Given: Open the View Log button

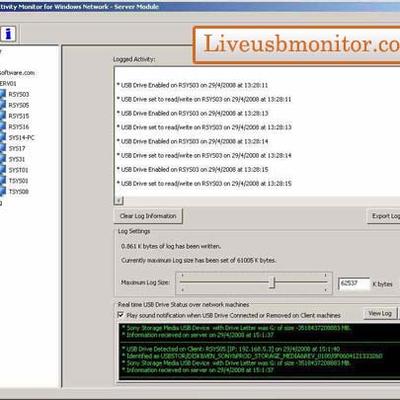Looking at the screenshot, I should point(380,313).
